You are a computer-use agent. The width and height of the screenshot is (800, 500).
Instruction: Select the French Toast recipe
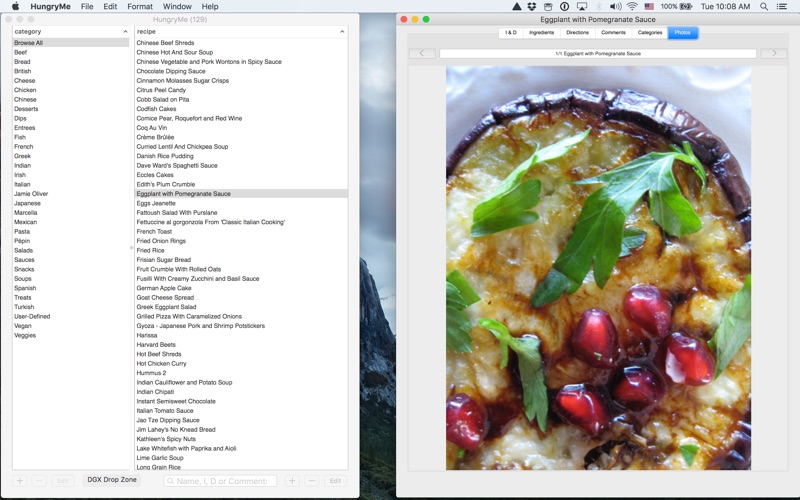click(241, 232)
